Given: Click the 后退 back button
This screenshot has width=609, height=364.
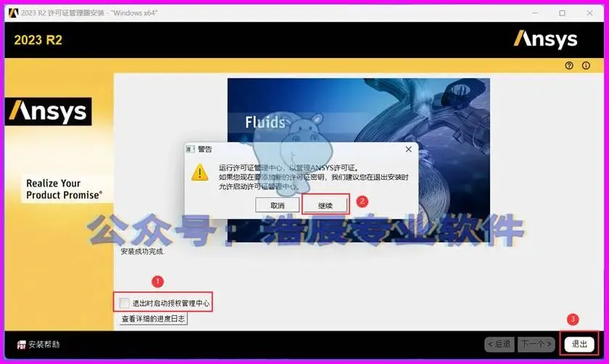Looking at the screenshot, I should [x=500, y=344].
